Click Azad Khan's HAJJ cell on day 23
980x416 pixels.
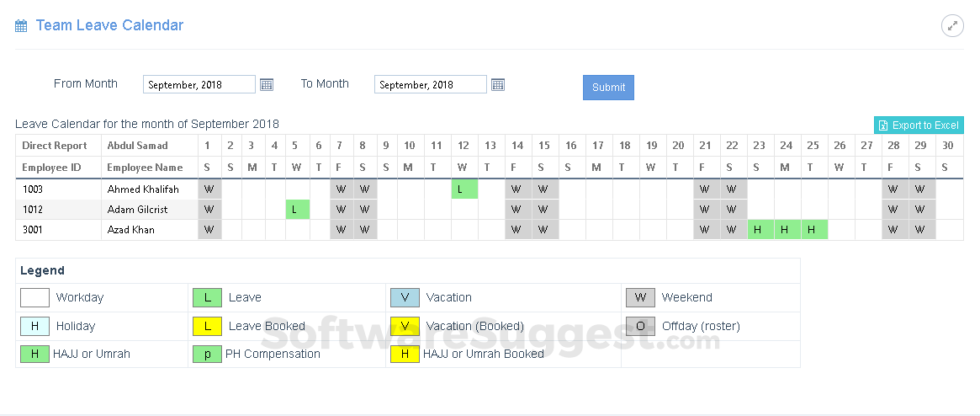(x=760, y=230)
